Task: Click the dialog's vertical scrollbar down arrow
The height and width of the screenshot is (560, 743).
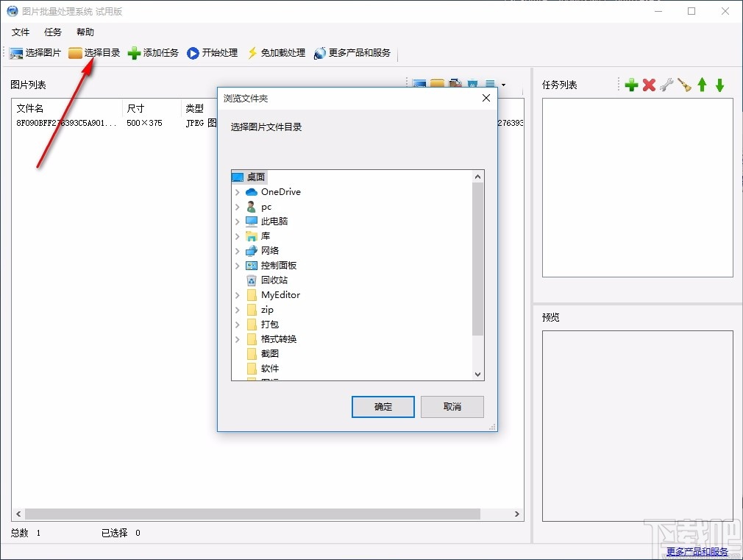Action: (478, 374)
